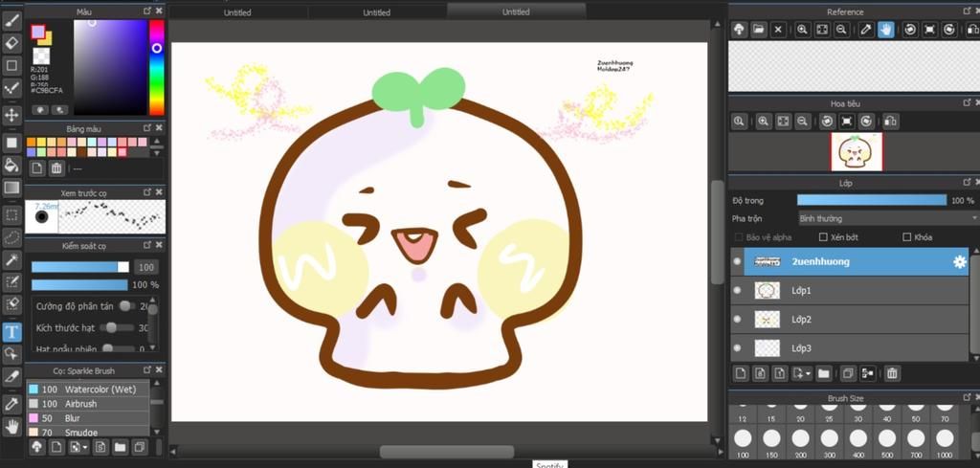Screen dimensions: 980x468
Task: Zoom in within the Reference panel
Action: coord(803,30)
